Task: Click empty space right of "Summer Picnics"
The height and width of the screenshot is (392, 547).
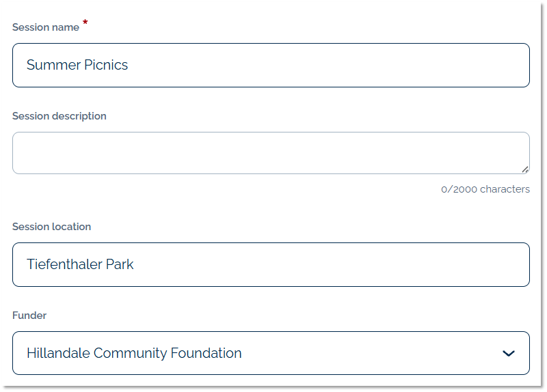Action: coord(328,66)
